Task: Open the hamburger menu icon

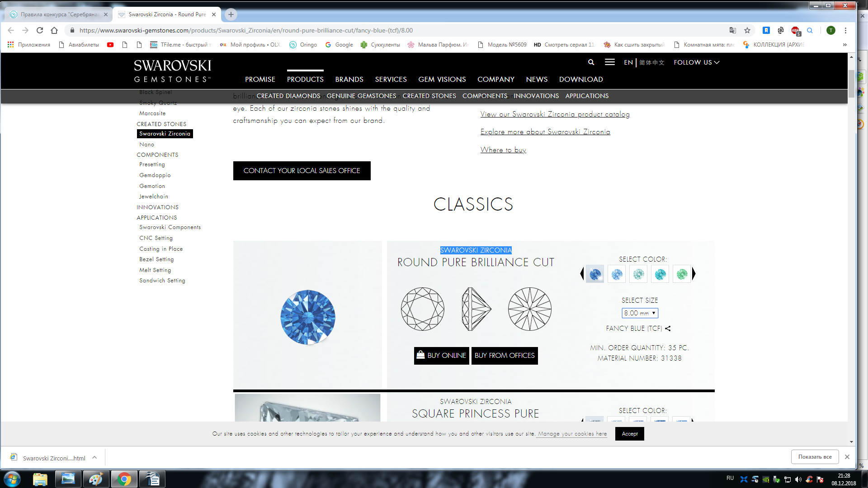Action: tap(609, 62)
